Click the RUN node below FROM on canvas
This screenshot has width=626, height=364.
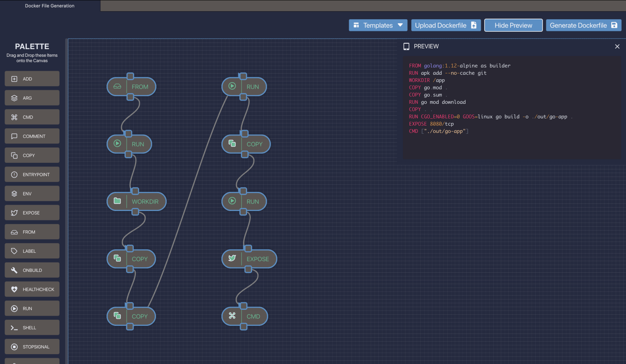[129, 144]
